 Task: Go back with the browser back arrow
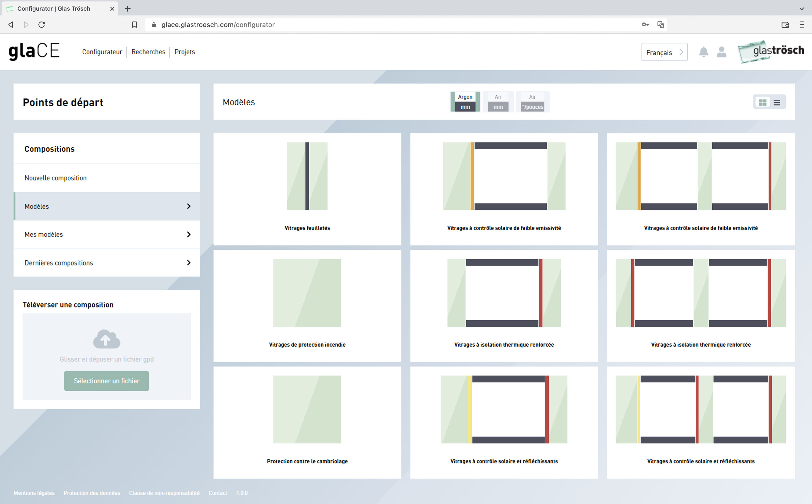click(x=11, y=25)
